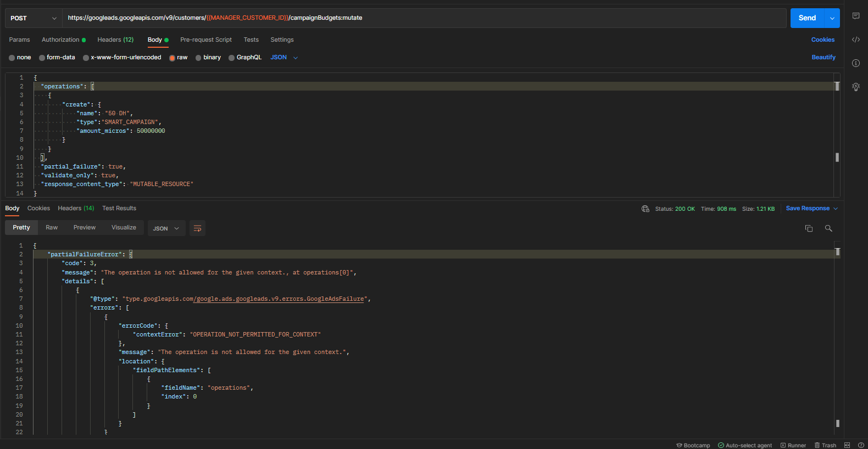This screenshot has height=449, width=868.
Task: Open the Tests tab
Action: (251, 40)
